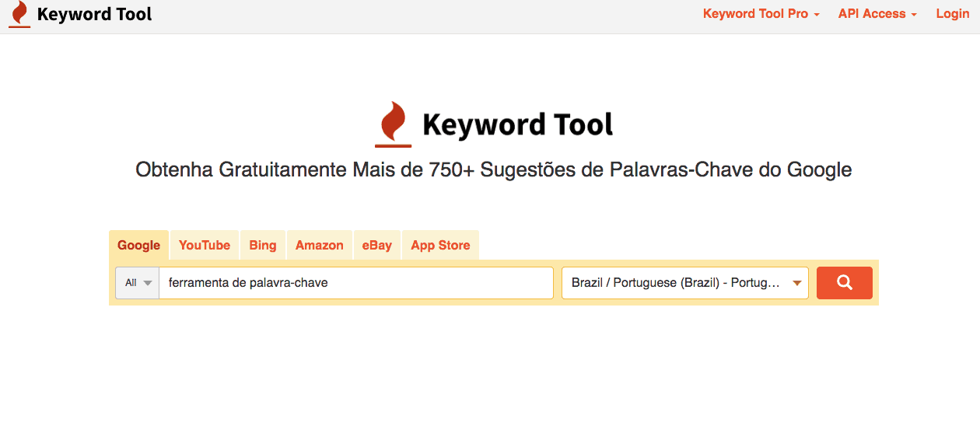Viewport: 980px width, 433px height.
Task: Expand the Keyword Tool Pro menu
Action: click(761, 14)
